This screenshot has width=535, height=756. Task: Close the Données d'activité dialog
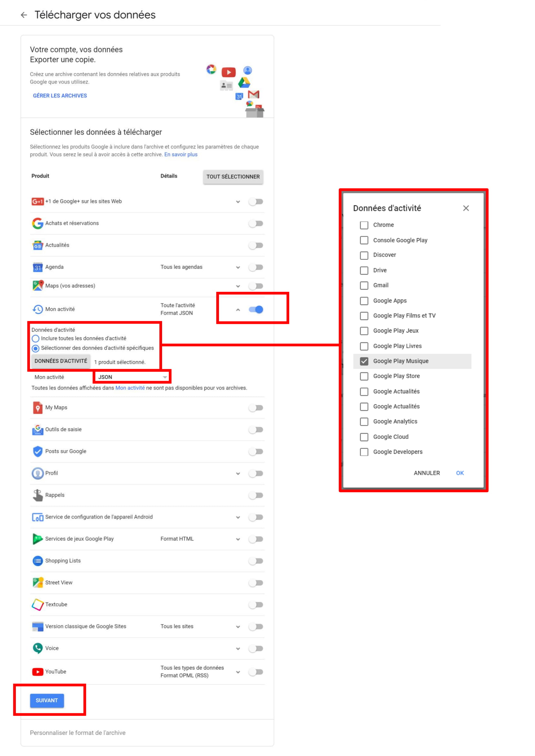click(x=466, y=208)
